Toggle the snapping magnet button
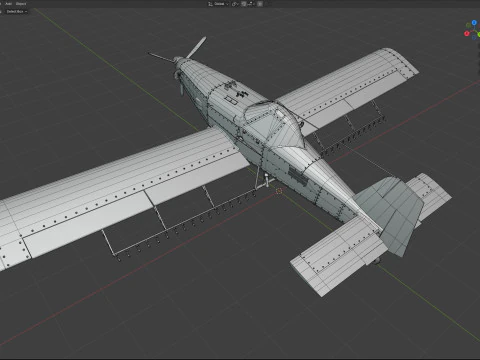Screen dimensions: 480x360 click(244, 4)
